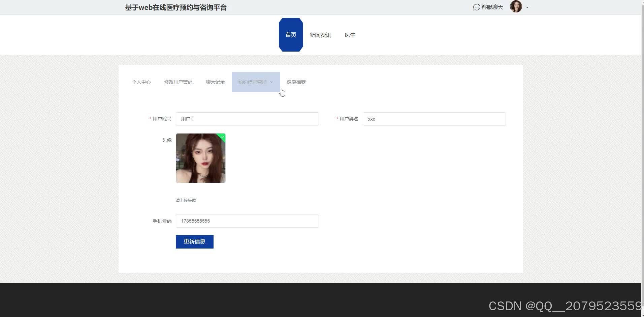Select the 手机号码 phone number field
This screenshot has width=644, height=317.
[x=247, y=221]
